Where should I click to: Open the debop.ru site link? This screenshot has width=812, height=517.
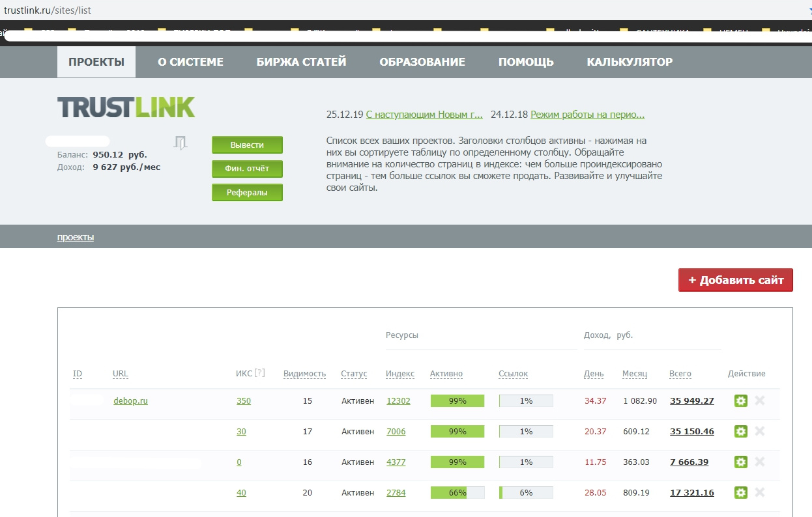point(130,401)
